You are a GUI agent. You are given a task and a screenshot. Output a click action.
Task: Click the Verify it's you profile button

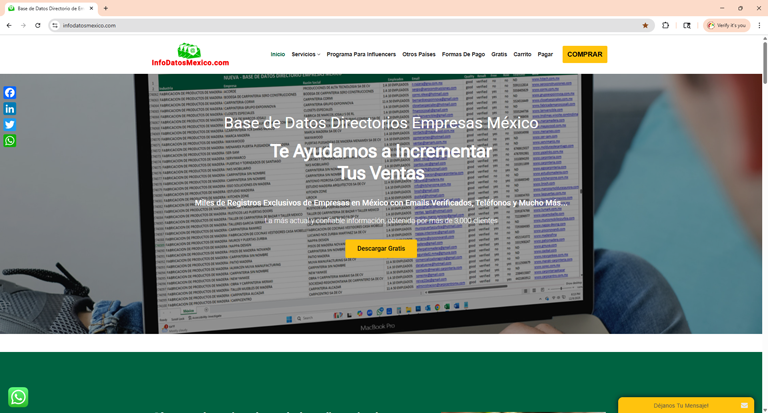point(726,25)
